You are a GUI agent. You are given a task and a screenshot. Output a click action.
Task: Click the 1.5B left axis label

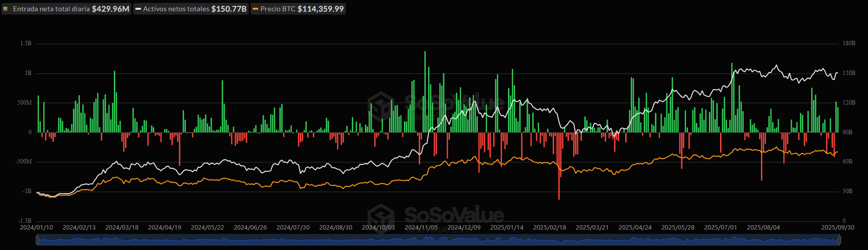pyautogui.click(x=26, y=43)
